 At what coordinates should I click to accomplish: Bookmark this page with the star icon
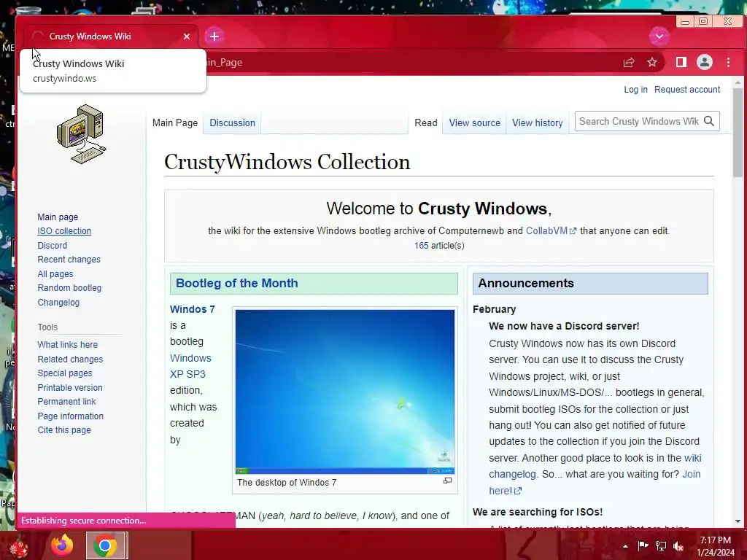652,63
